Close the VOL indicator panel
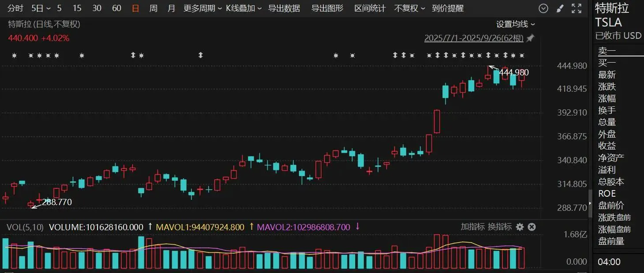This screenshot has width=644, height=273. tap(532, 227)
